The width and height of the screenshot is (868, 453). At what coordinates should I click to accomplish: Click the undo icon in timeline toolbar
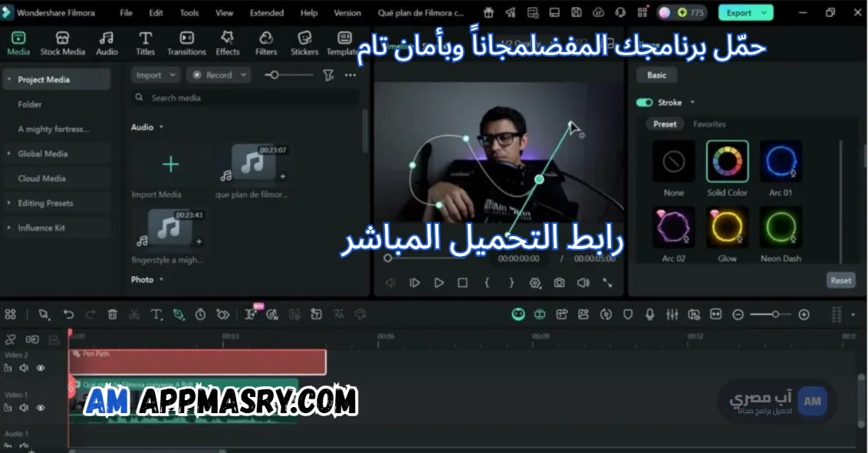coord(68,314)
